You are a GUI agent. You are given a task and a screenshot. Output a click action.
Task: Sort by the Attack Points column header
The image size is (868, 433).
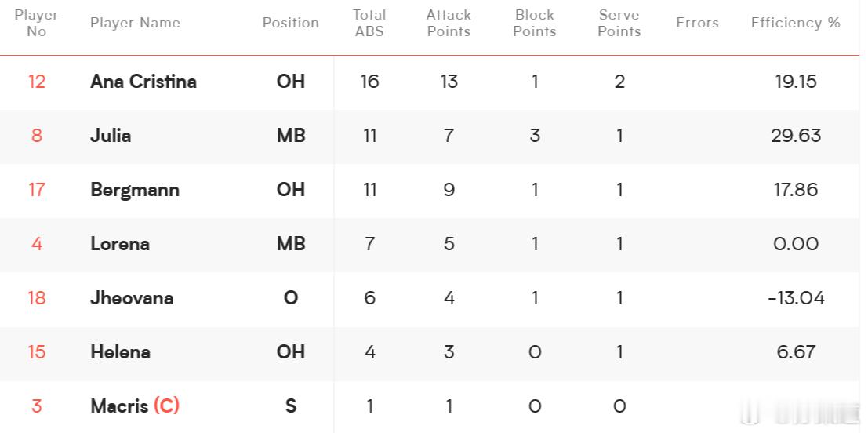449,24
